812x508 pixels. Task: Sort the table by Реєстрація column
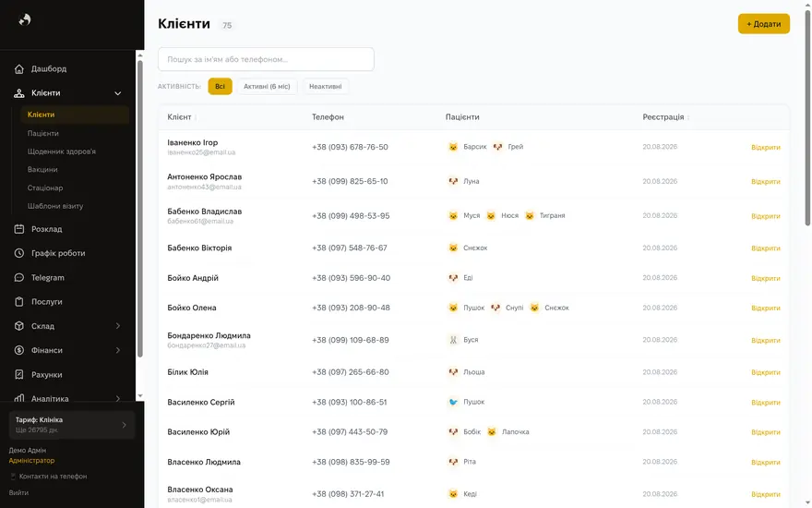(x=666, y=117)
